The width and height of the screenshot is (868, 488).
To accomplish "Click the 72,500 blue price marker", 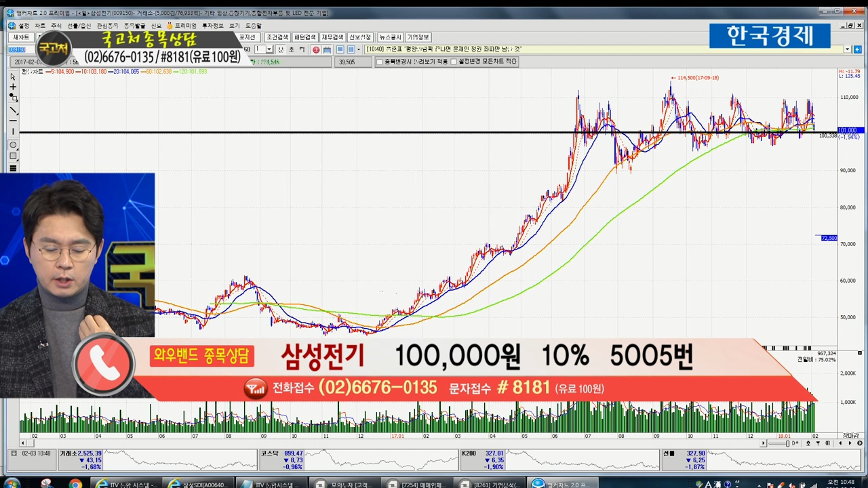I will (x=829, y=238).
